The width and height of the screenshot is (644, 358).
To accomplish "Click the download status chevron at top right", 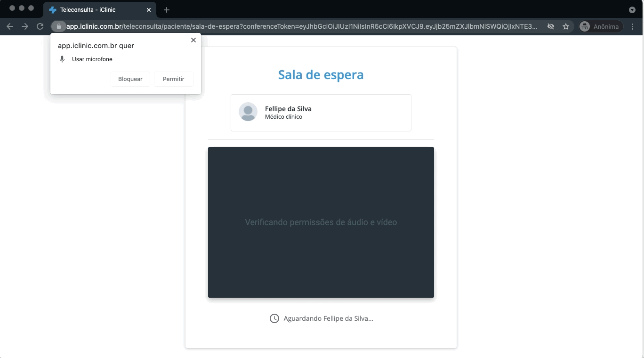I will 632,9.
